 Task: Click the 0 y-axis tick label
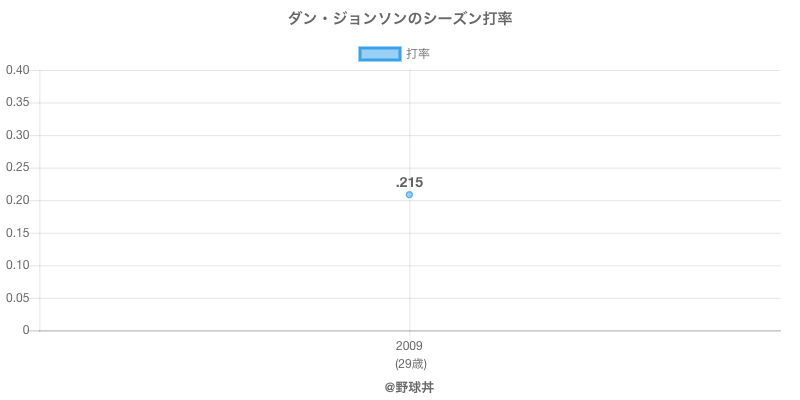tap(27, 330)
